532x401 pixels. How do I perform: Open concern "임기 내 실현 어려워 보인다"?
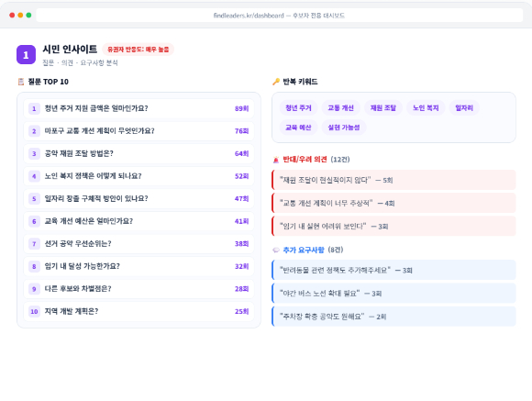(393, 226)
